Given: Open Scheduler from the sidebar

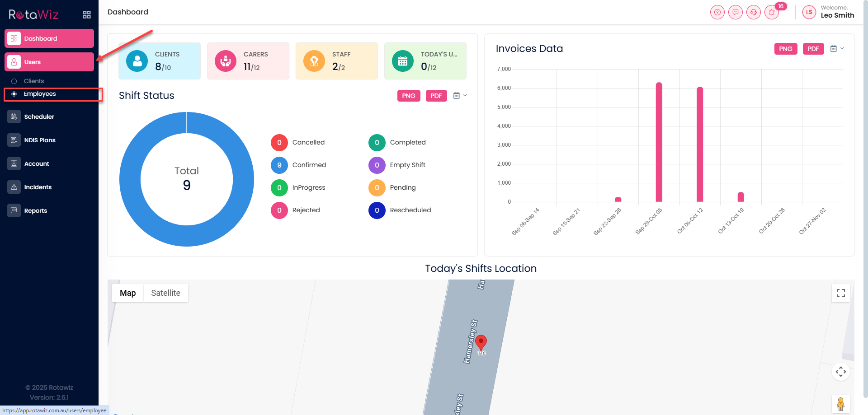Looking at the screenshot, I should click(x=39, y=117).
